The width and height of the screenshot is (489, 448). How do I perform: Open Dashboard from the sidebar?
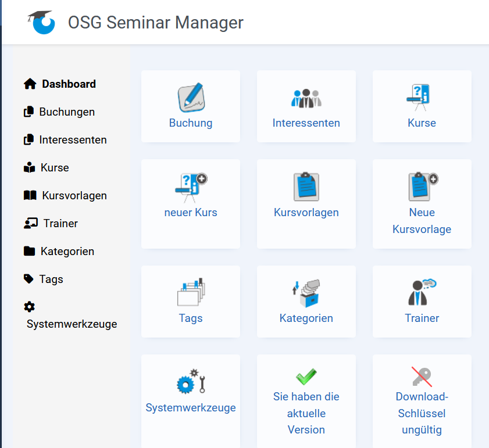click(x=68, y=84)
